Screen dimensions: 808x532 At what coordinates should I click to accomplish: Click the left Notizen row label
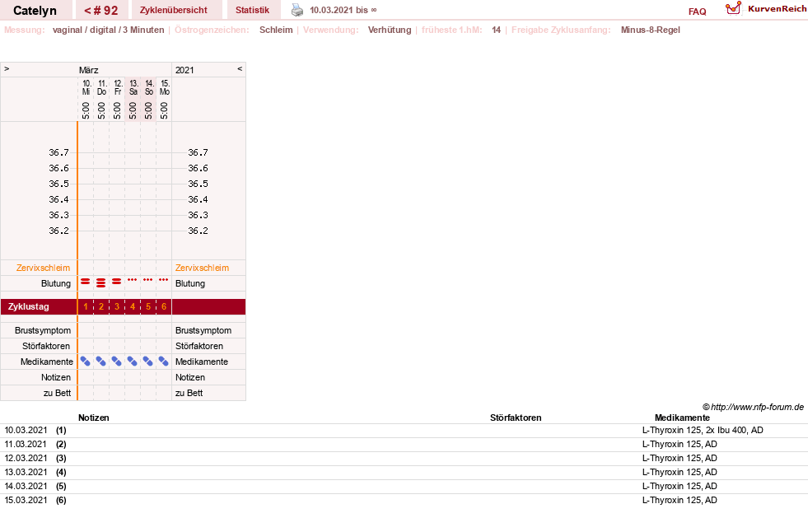click(56, 377)
